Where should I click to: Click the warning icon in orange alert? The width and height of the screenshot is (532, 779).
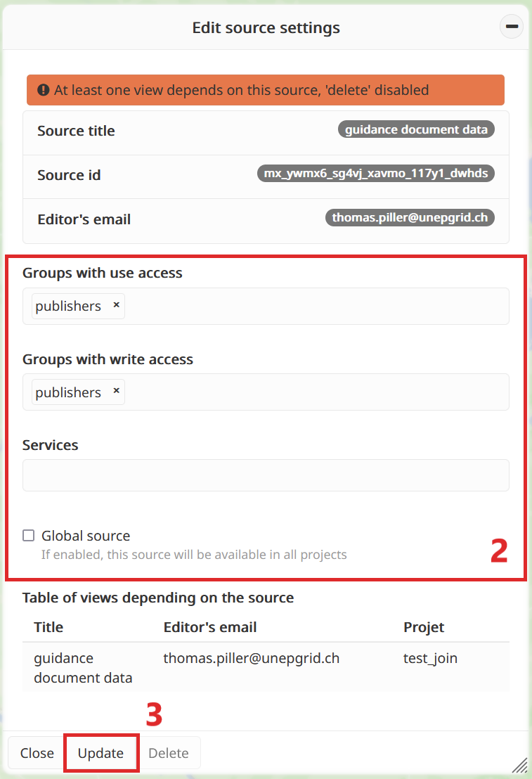[x=44, y=90]
